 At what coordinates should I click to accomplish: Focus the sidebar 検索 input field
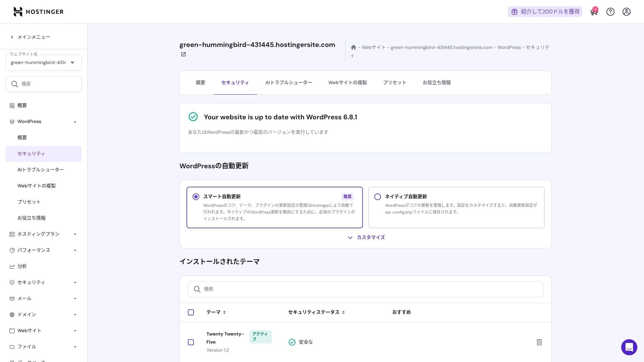coord(44,84)
